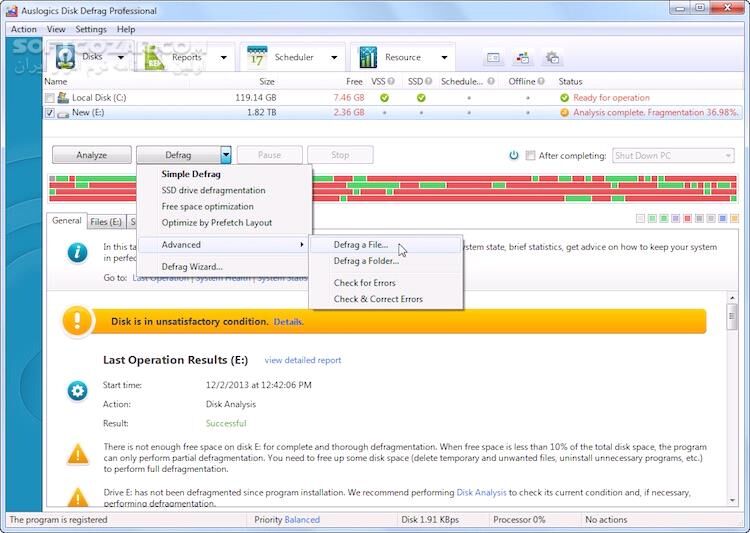Open the Settings menu
750x533 pixels.
point(91,29)
